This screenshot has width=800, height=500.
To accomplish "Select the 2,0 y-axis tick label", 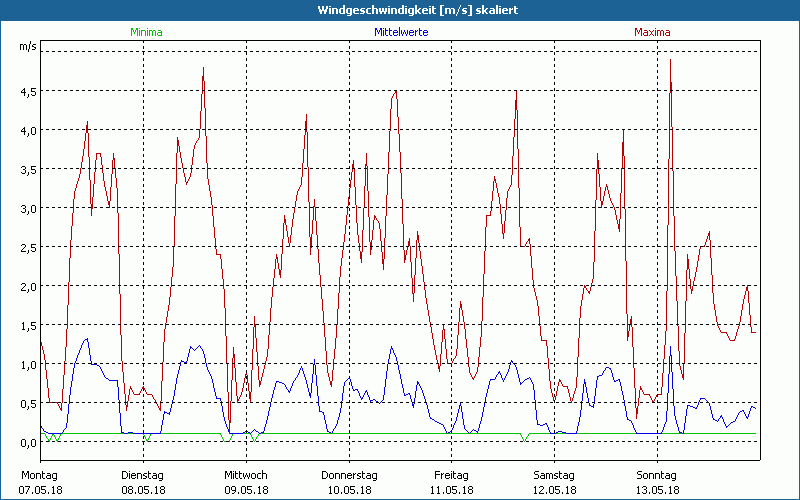I will (x=28, y=286).
